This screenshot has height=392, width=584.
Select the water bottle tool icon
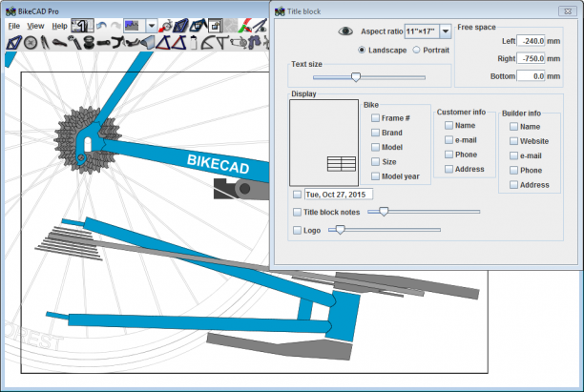click(x=194, y=42)
